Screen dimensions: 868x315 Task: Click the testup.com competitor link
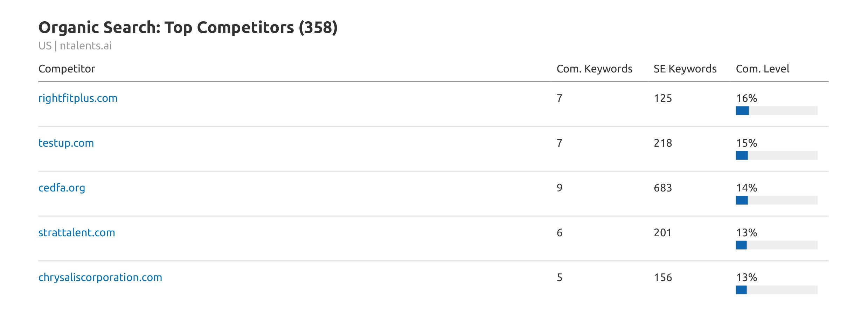66,143
